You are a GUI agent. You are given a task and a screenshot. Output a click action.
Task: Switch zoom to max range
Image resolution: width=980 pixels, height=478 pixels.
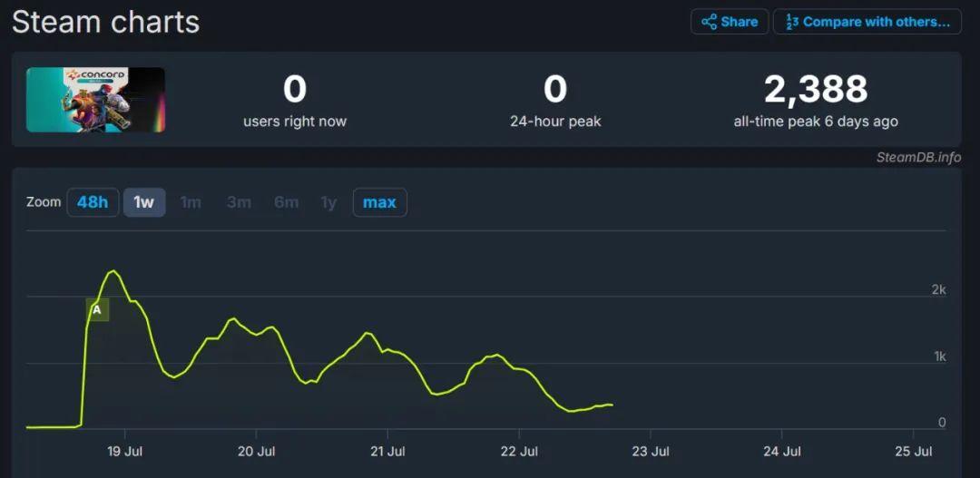click(x=379, y=202)
